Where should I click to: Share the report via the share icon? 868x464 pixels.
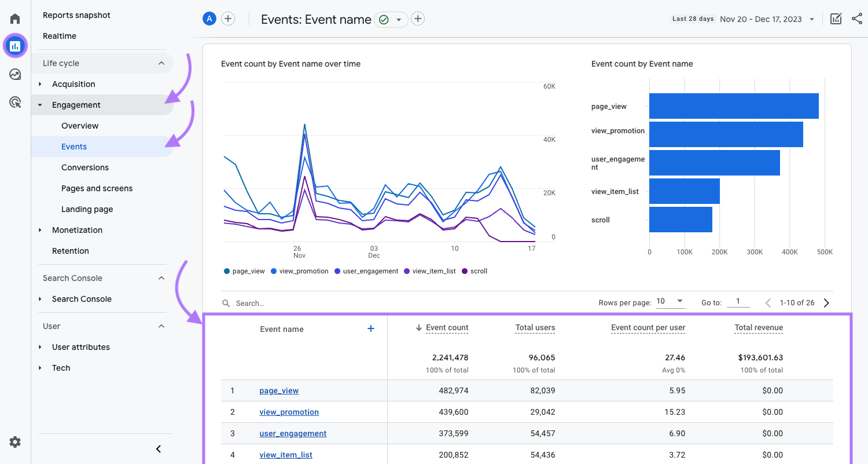point(857,18)
